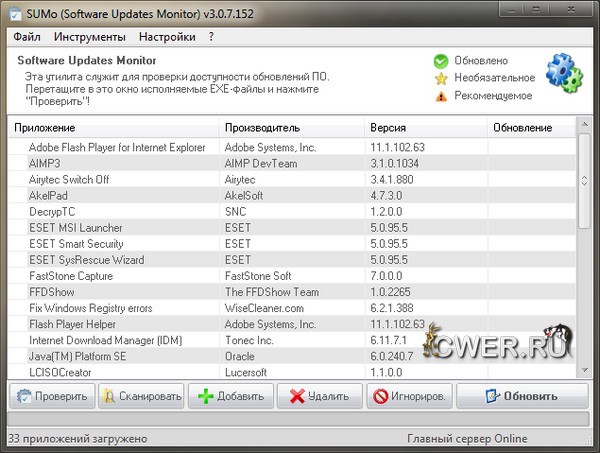Click the Сканировать button
The width and height of the screenshot is (600, 453).
pos(141,396)
